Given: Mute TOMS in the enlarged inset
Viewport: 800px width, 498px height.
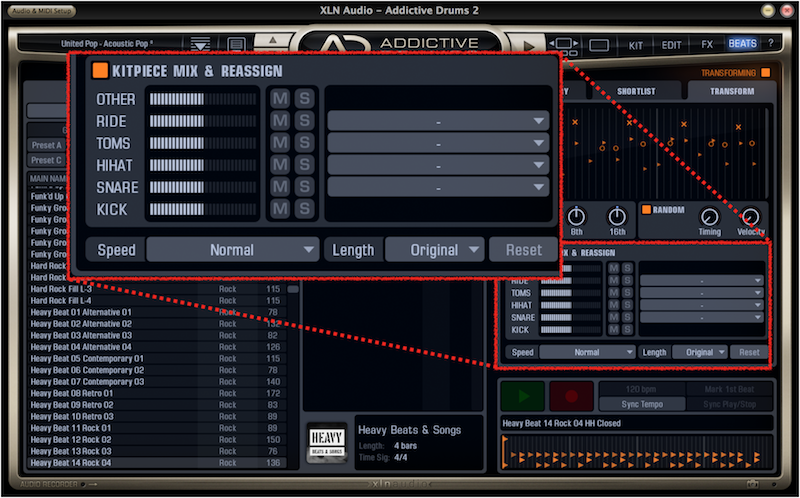Looking at the screenshot, I should point(280,143).
